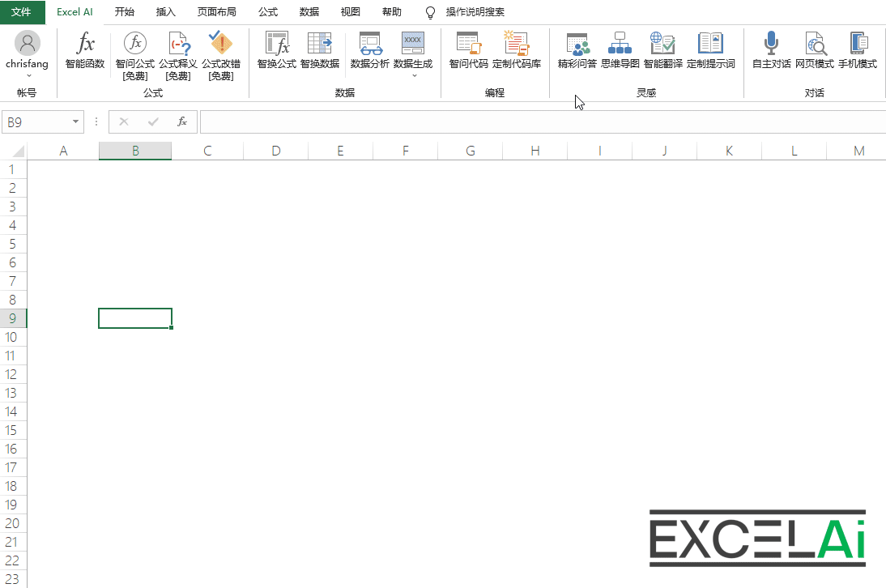886x588 pixels.
Task: Open the 帮助 Help tab
Action: pos(392,12)
